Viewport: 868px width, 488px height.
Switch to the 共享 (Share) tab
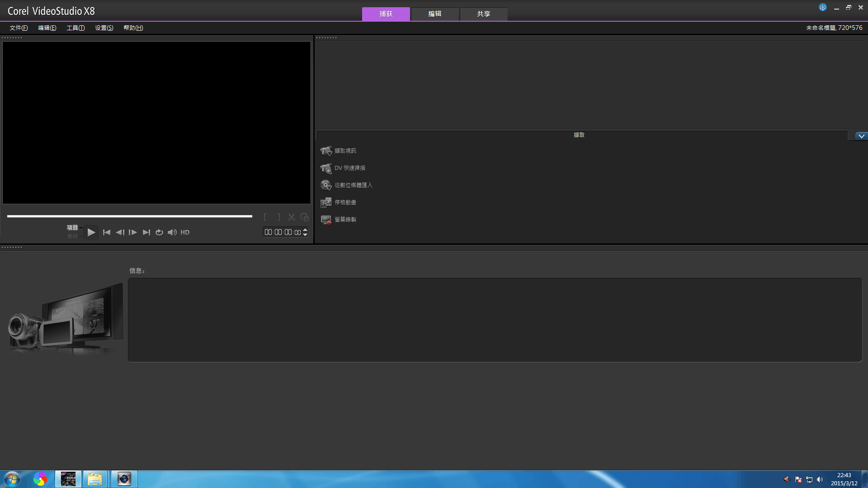pos(484,14)
